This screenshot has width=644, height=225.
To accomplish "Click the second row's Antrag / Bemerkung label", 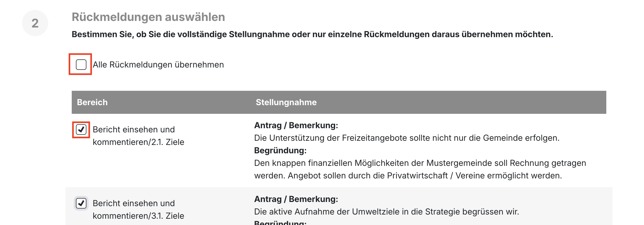I will pyautogui.click(x=296, y=199).
